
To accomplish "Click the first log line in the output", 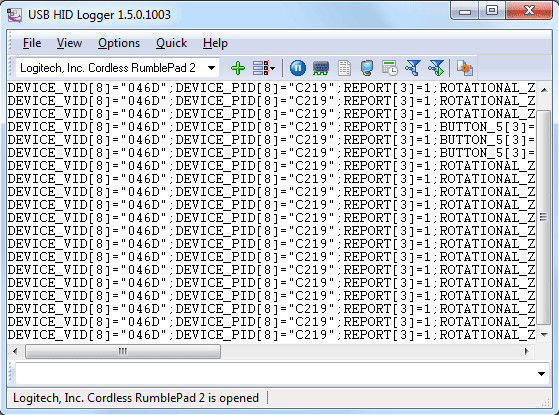I will [x=271, y=88].
